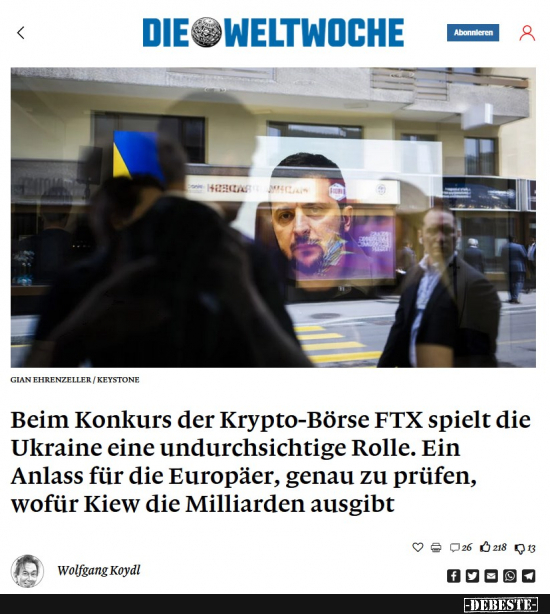Click the Abonnieren subscribe button
The width and height of the screenshot is (550, 614).
click(473, 33)
